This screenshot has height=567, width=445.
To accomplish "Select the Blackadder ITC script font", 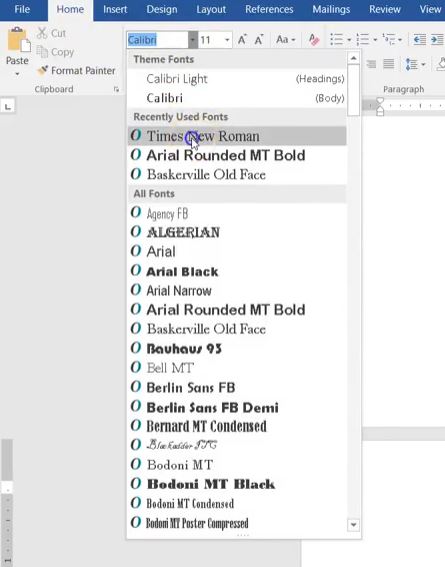I will [237, 445].
